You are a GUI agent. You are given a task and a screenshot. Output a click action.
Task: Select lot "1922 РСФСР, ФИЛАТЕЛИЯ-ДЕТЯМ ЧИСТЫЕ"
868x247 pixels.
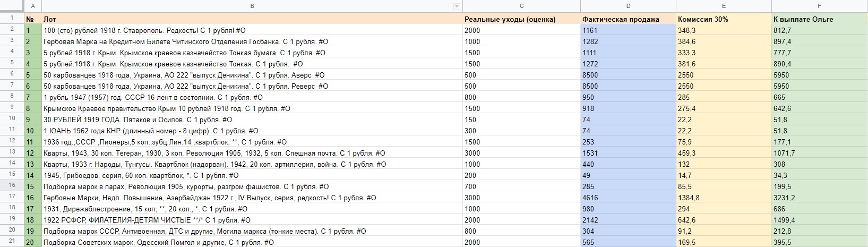tap(252, 220)
